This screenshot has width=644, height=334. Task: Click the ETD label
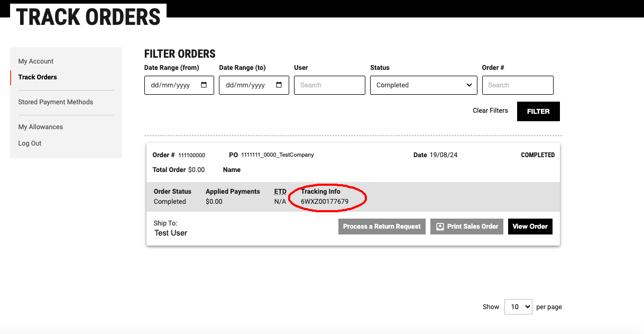280,192
